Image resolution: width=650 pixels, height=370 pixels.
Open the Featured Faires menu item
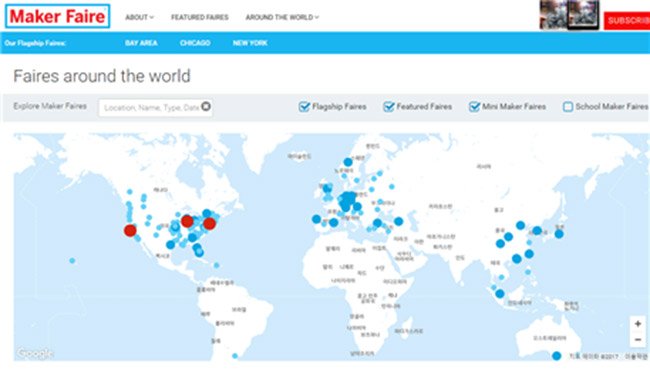click(x=200, y=17)
